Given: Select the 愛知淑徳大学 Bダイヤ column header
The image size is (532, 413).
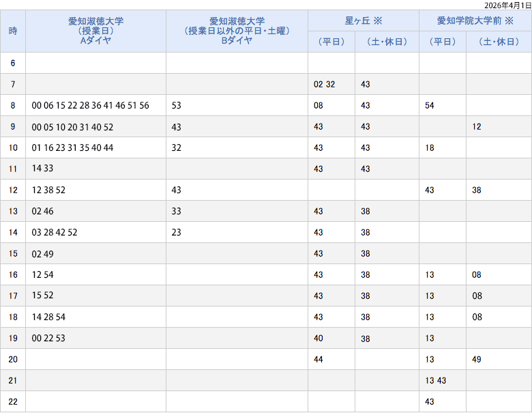Looking at the screenshot, I should point(237,31).
